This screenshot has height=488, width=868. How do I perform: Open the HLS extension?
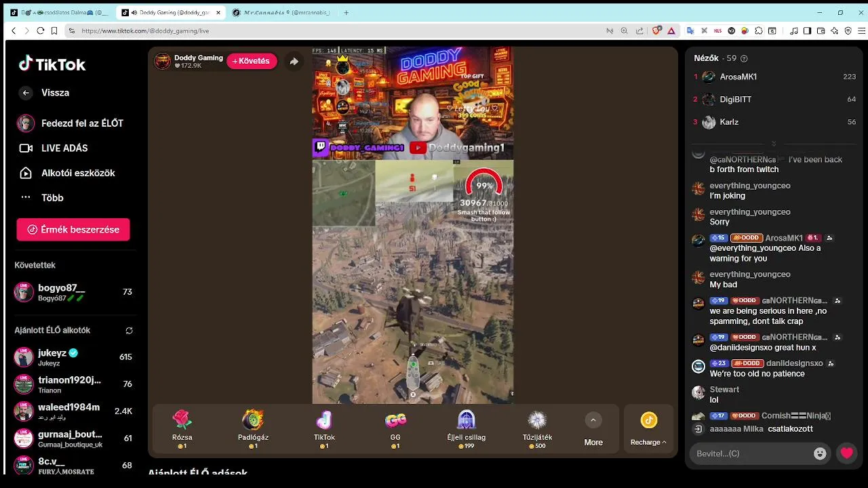click(x=718, y=30)
